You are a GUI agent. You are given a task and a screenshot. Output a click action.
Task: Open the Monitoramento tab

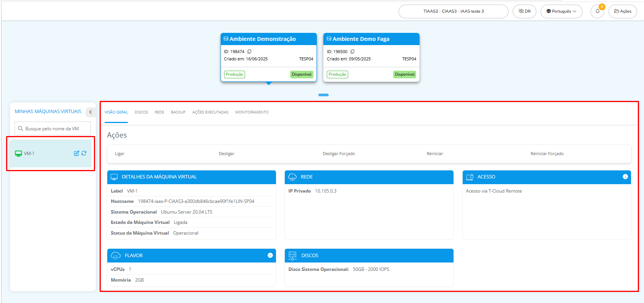coord(252,112)
